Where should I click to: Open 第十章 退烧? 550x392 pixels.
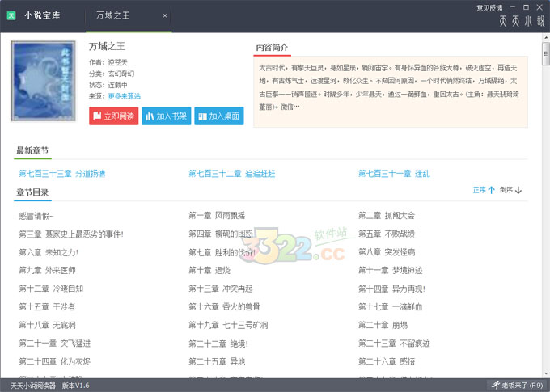209,270
